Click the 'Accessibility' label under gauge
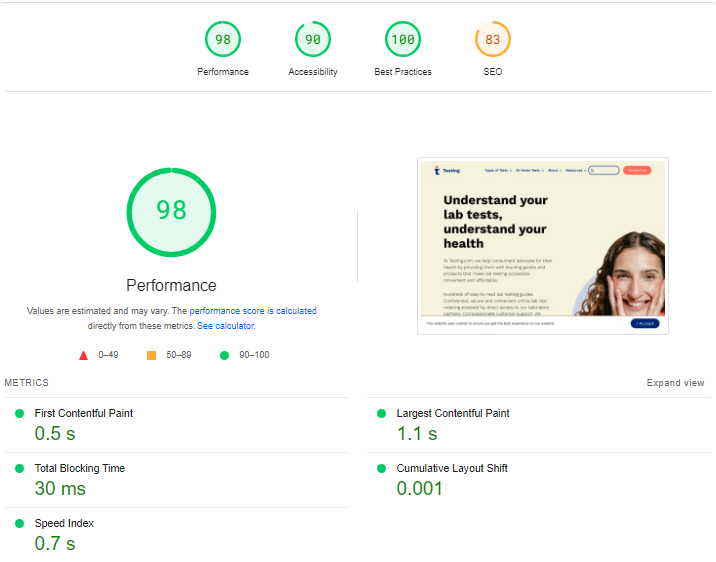Screen dimensions: 716x562 tap(313, 72)
